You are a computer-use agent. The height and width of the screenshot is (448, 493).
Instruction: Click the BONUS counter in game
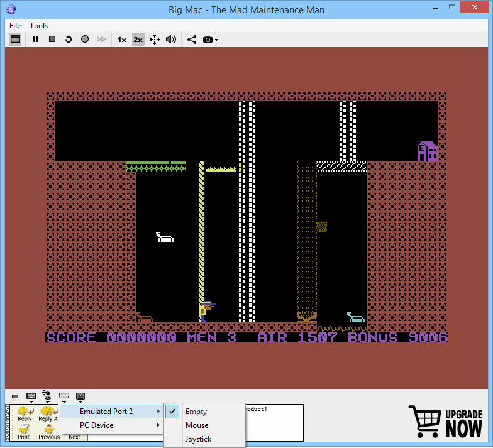(397, 338)
